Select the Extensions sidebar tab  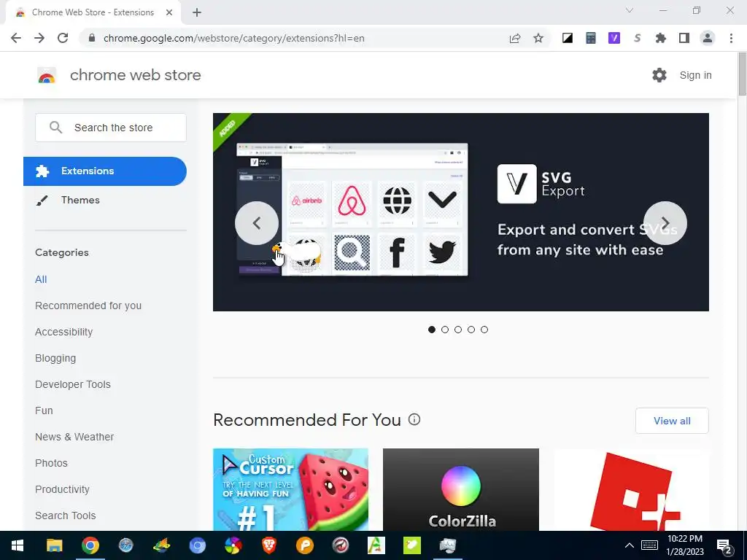(x=105, y=171)
